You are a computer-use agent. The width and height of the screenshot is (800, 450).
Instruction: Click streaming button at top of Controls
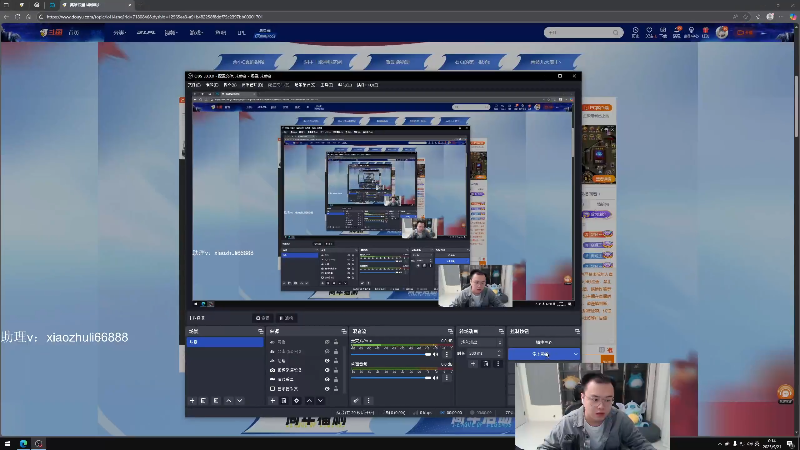click(x=544, y=342)
